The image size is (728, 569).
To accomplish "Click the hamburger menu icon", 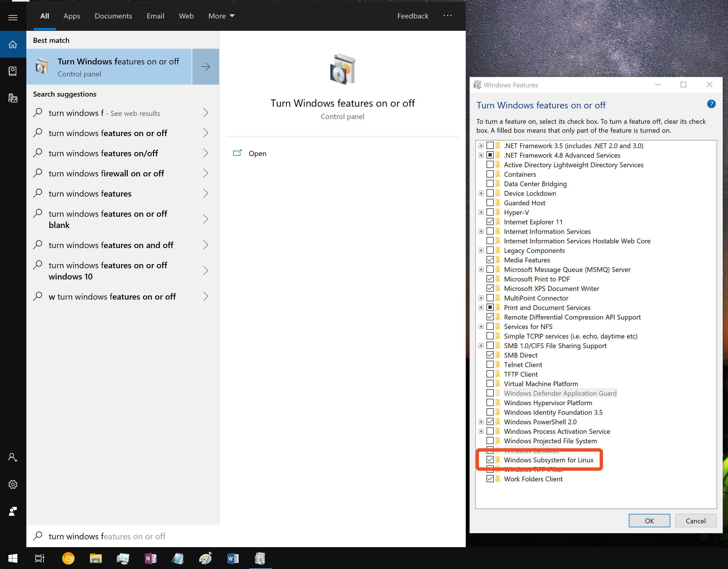I will click(13, 17).
